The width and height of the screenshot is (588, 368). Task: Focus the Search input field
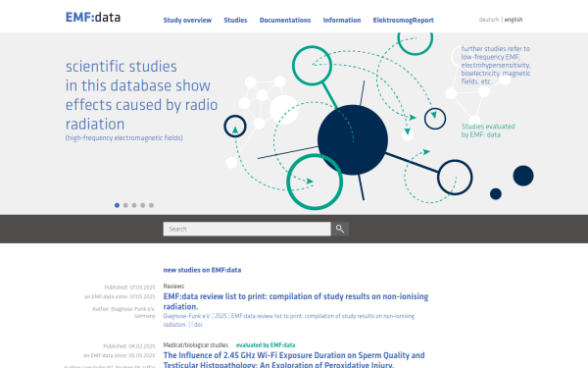click(x=247, y=229)
